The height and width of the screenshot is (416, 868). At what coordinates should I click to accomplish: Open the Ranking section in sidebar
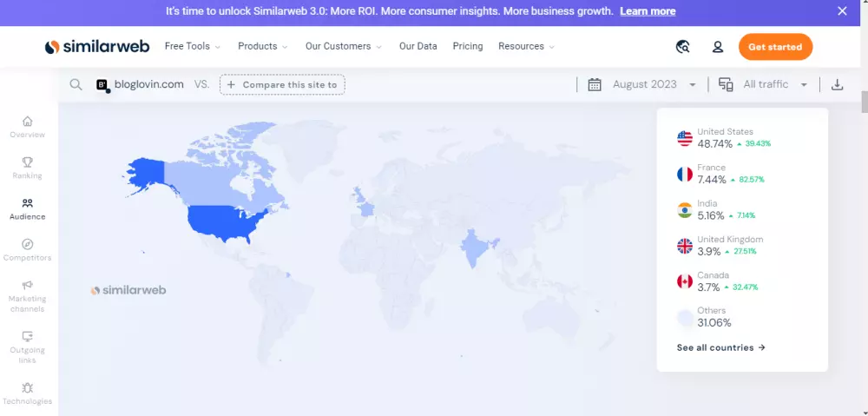(27, 168)
